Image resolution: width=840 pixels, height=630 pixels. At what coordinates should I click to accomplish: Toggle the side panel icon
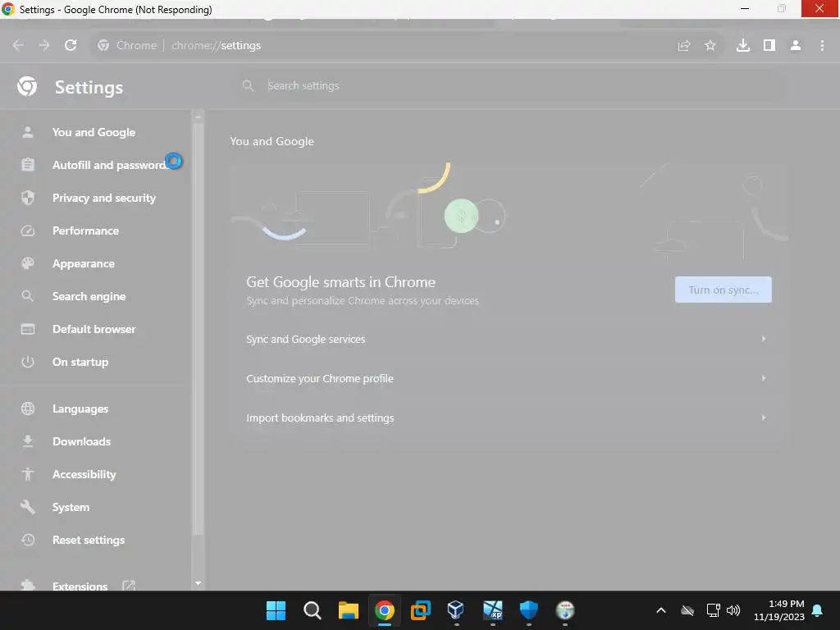point(769,46)
